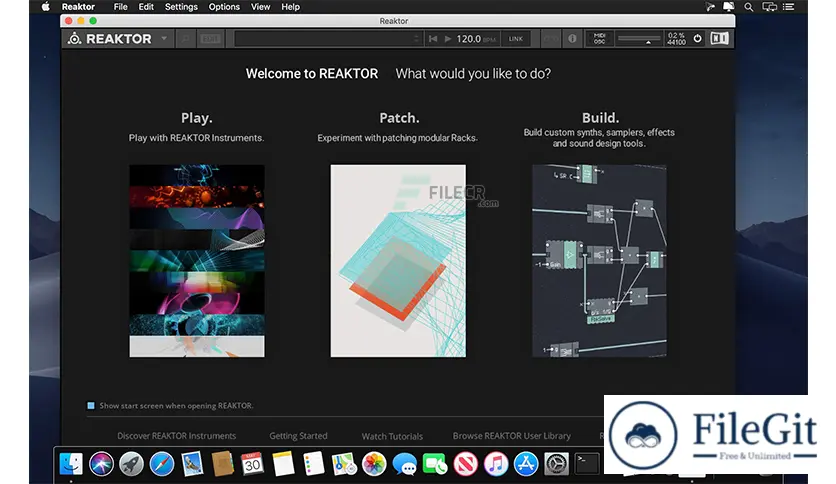Click the 'Patch.' heading
The width and height of the screenshot is (836, 484).
pyautogui.click(x=399, y=118)
